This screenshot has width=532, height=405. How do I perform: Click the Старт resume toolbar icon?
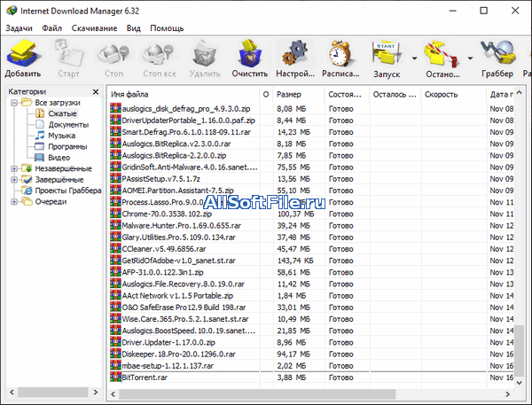(x=69, y=53)
